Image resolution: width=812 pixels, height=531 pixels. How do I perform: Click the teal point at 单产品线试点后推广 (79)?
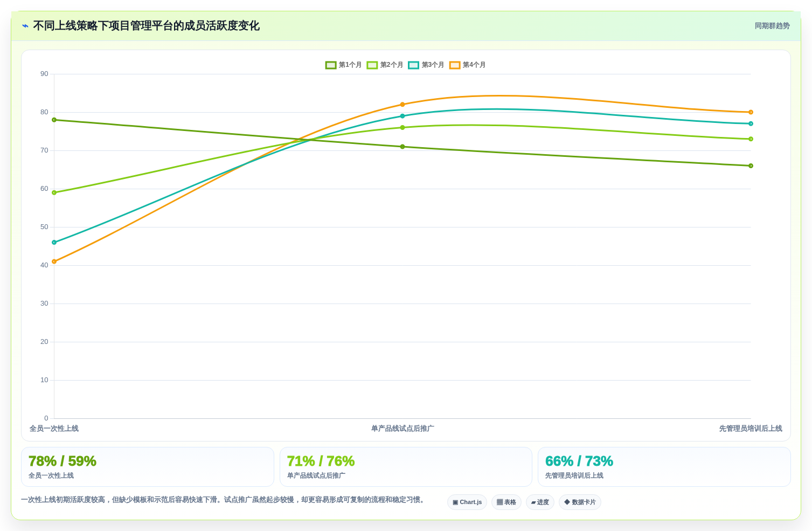pos(402,116)
